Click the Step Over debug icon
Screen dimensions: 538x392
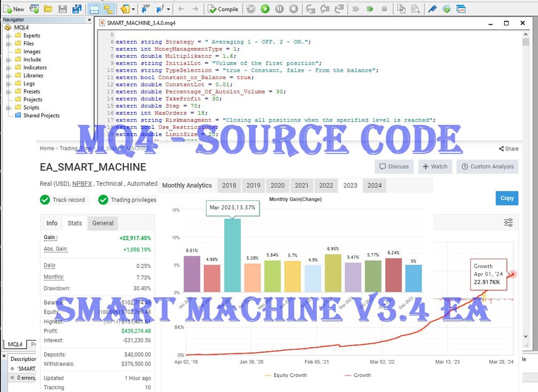(324, 9)
